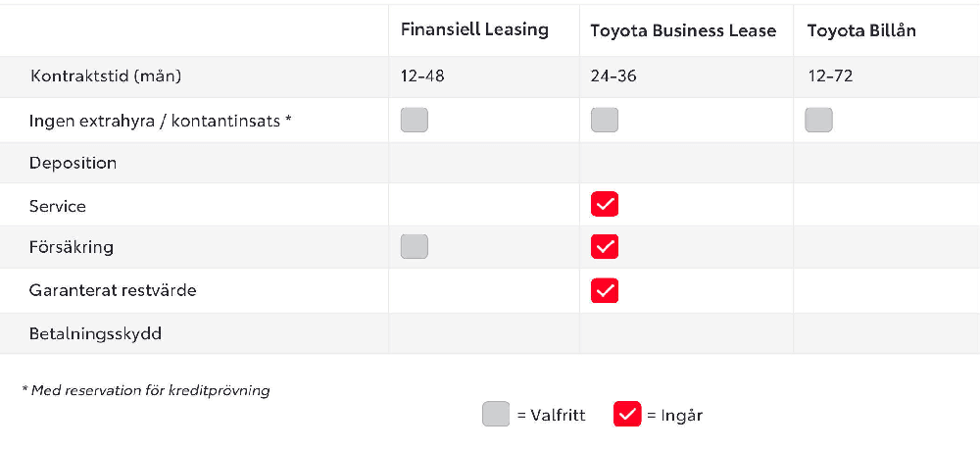
Task: Click red Service checkmark for Business Lease
Action: pyautogui.click(x=605, y=204)
